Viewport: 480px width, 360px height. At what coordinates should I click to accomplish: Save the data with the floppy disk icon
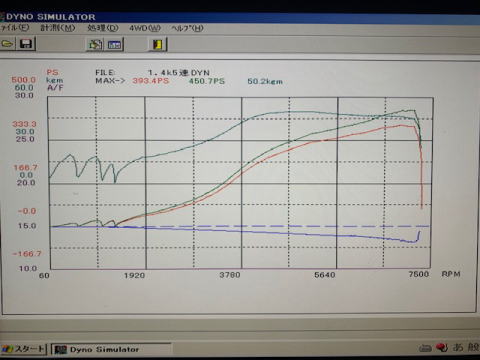point(26,44)
